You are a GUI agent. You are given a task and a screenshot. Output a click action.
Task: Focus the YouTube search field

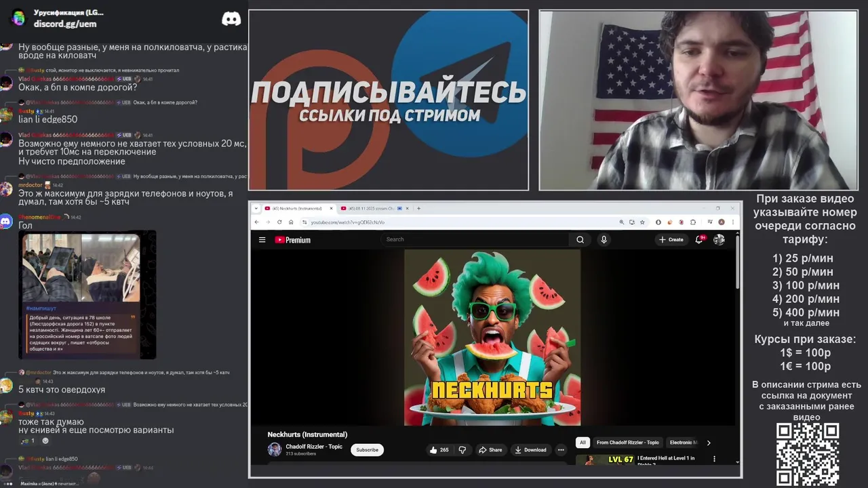pos(475,239)
